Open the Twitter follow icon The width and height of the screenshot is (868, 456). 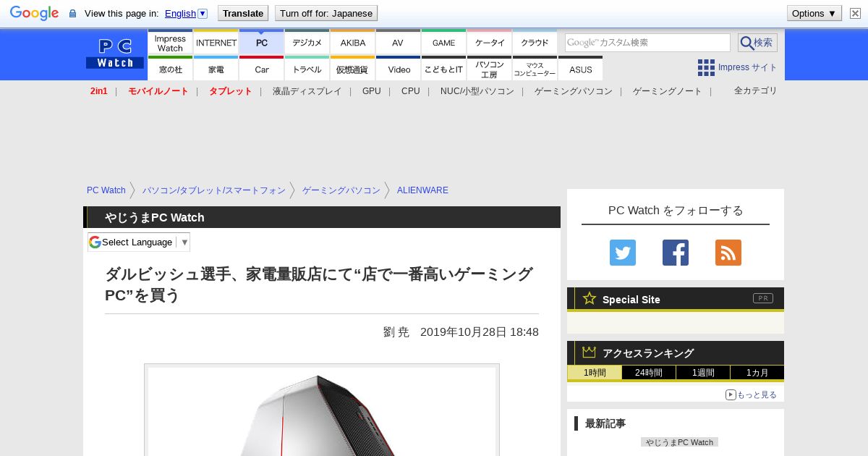623,253
